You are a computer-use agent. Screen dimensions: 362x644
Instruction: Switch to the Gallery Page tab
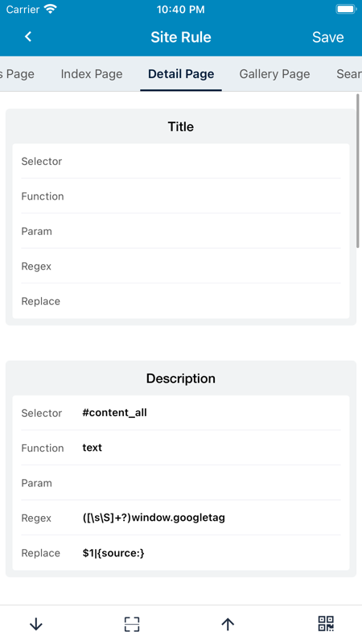click(x=274, y=74)
